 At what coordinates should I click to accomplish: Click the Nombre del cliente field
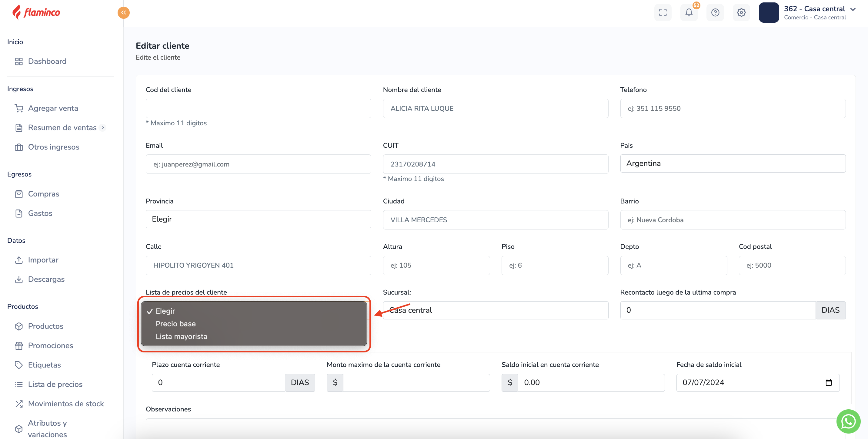(495, 108)
